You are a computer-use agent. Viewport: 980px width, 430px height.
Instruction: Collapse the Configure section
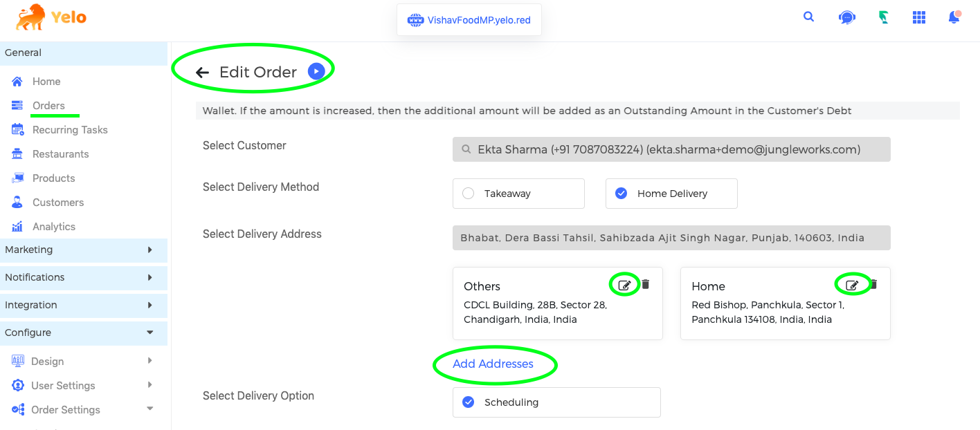click(84, 333)
